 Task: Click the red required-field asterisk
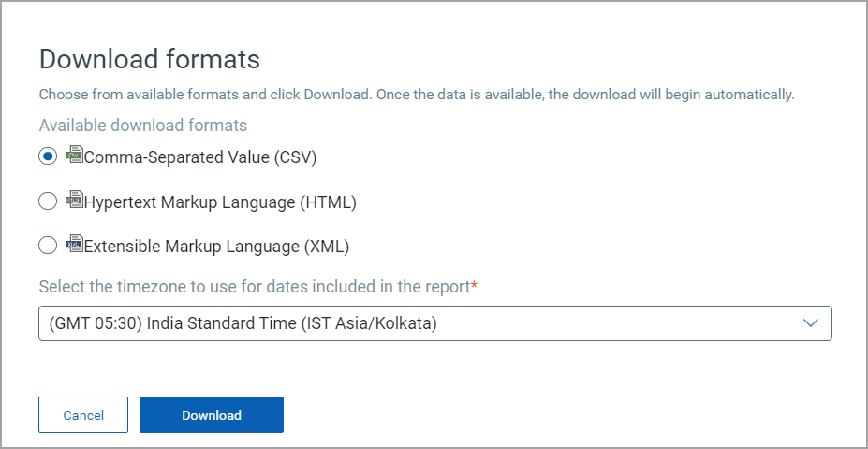pyautogui.click(x=474, y=285)
